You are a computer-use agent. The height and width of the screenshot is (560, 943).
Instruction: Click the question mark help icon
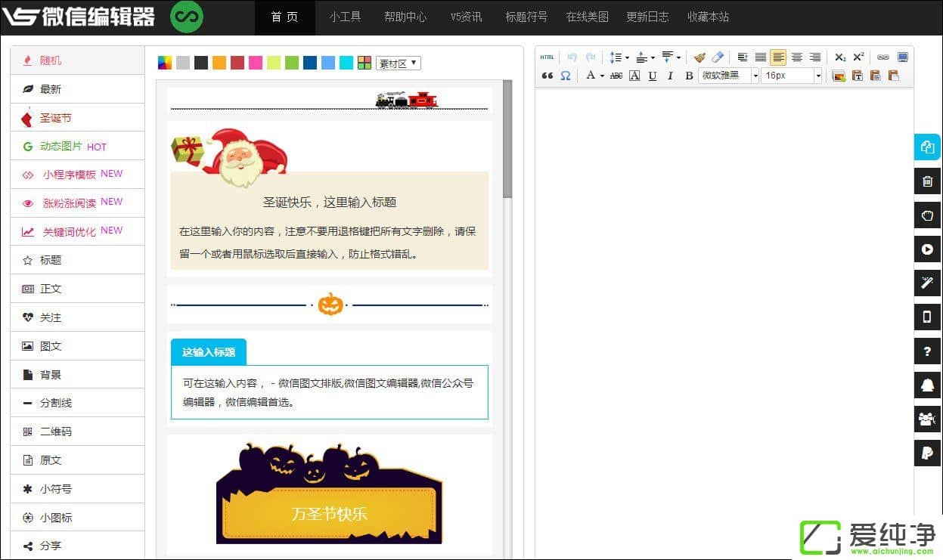[927, 351]
